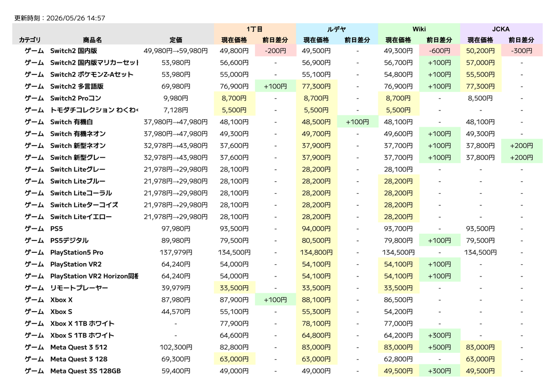This screenshot has width=555, height=392.
Task: Click +200円 in Switch 新型ネオン row
Action: (x=522, y=146)
